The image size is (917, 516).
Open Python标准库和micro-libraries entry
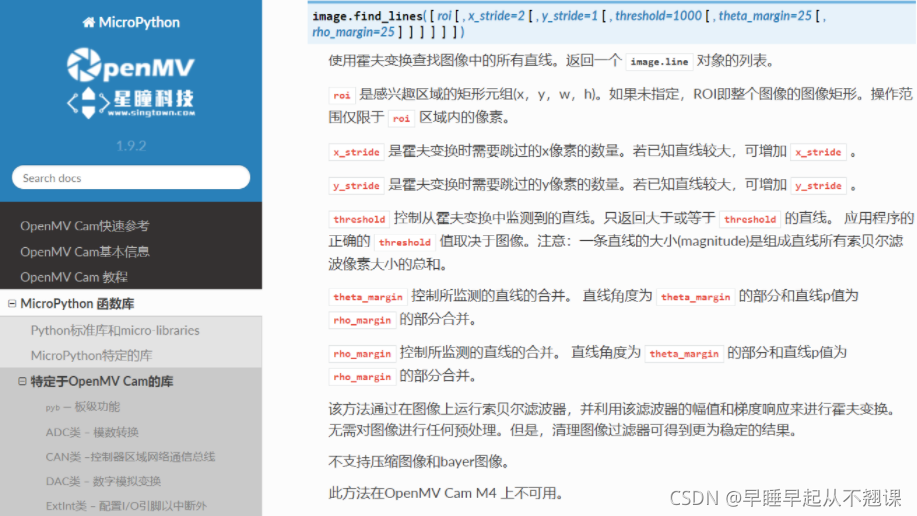coord(115,331)
